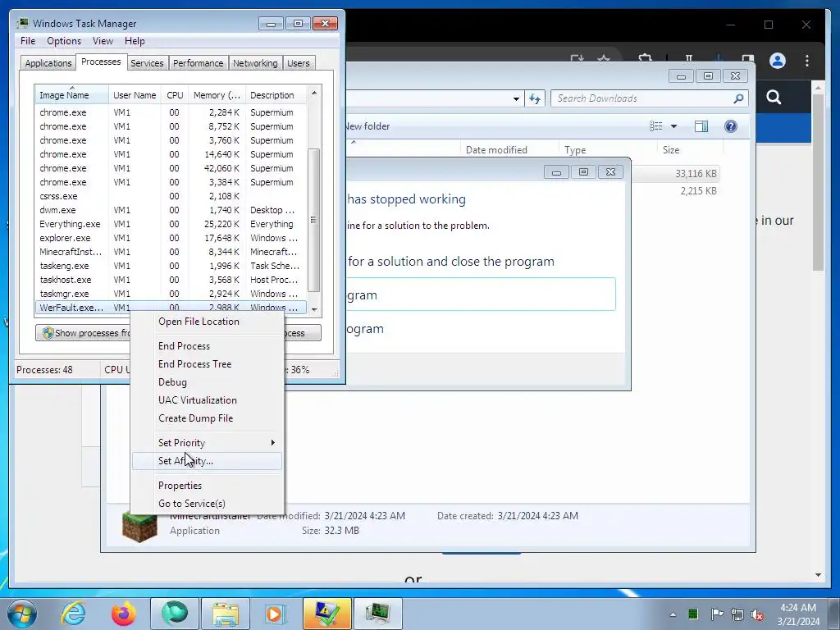Viewport: 840px width, 630px height.
Task: Switch to the Applications tab
Action: point(48,62)
